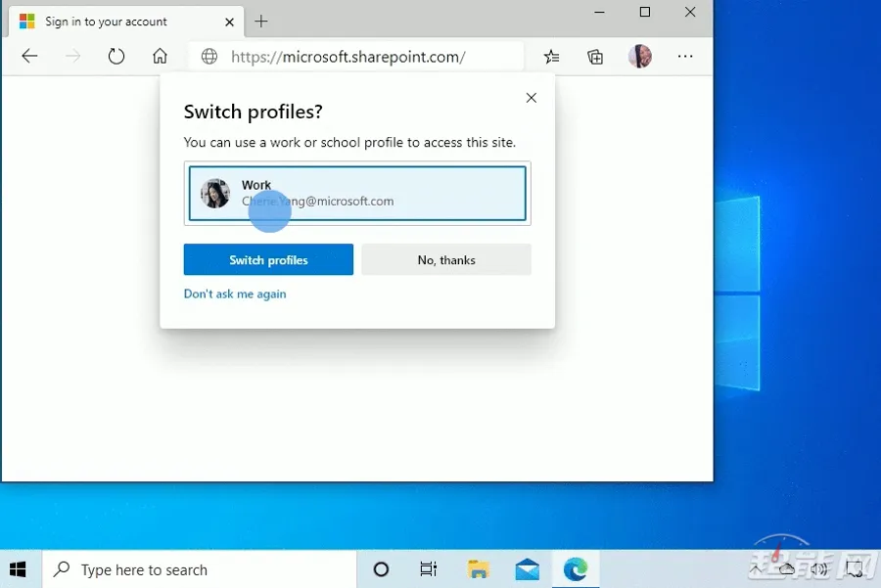The width and height of the screenshot is (881, 588).
Task: Open Task View on the taskbar
Action: click(428, 569)
